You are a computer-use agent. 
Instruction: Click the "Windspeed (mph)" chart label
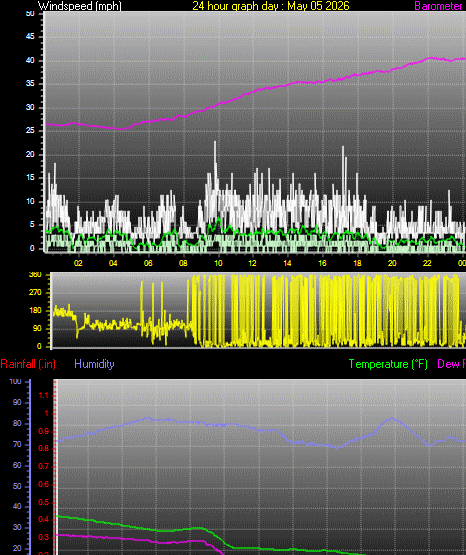tap(80, 6)
